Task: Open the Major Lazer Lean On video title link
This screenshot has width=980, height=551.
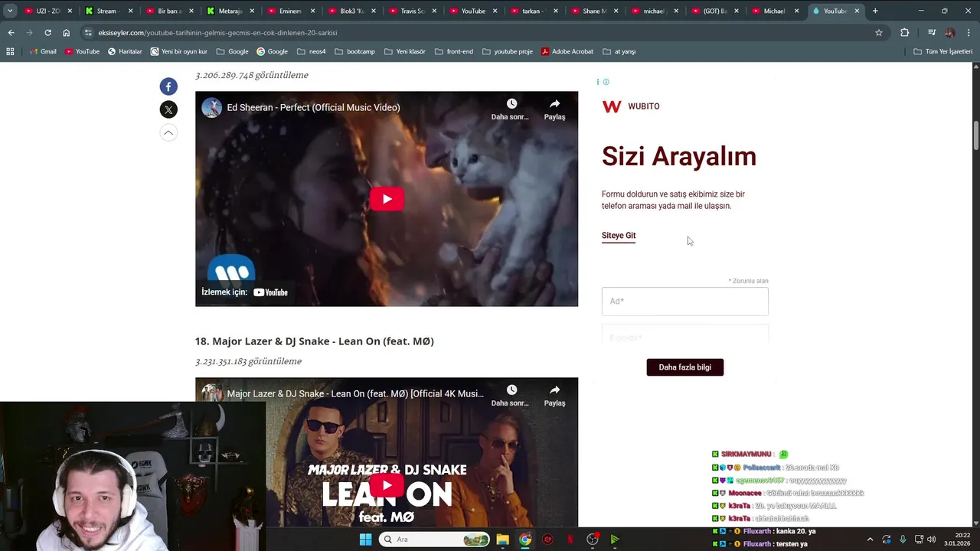Action: (x=355, y=393)
